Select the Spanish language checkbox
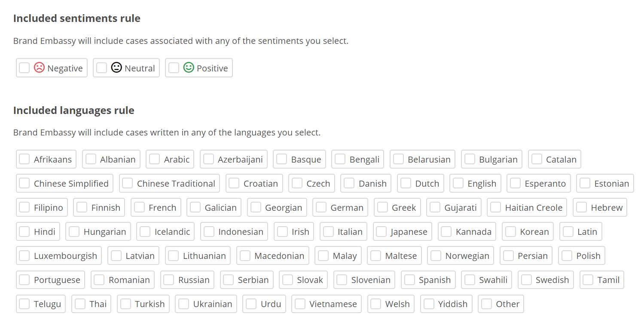The image size is (644, 326). 409,280
